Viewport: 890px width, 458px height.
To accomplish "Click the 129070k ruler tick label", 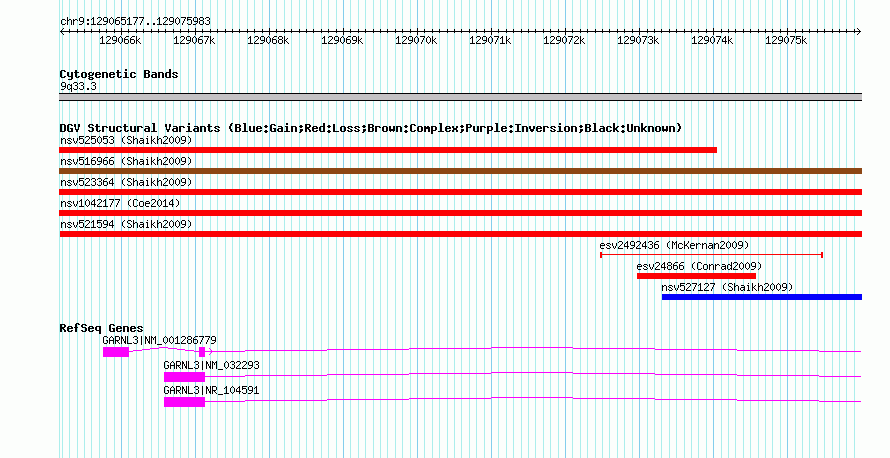I will 416,40.
